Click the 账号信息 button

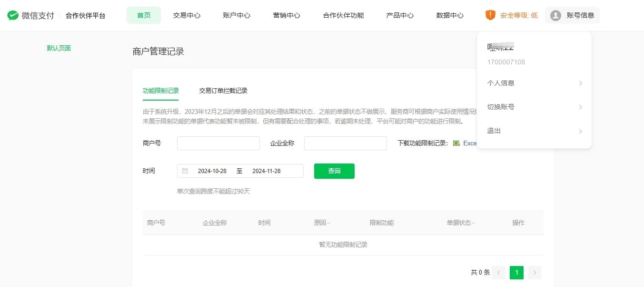572,16
